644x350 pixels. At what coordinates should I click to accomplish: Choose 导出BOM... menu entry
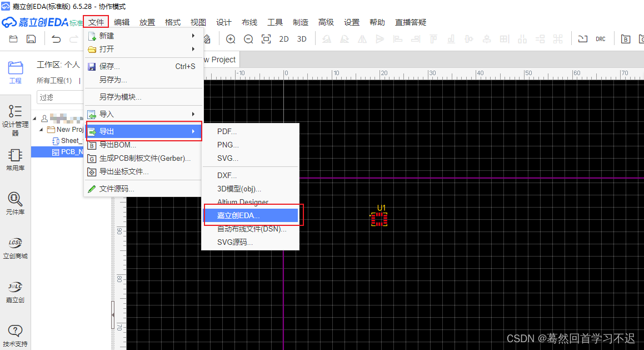[143, 145]
